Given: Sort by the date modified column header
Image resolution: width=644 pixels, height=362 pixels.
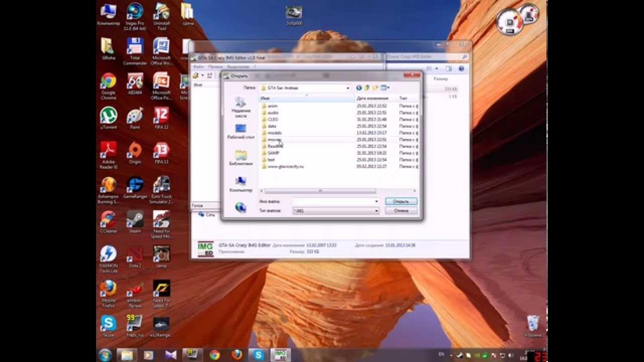Looking at the screenshot, I should pos(376,98).
